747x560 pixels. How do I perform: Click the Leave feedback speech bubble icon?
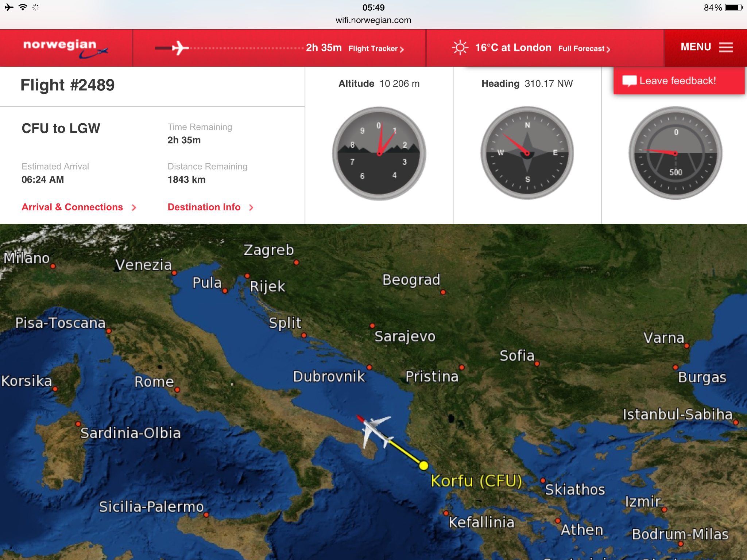[629, 81]
